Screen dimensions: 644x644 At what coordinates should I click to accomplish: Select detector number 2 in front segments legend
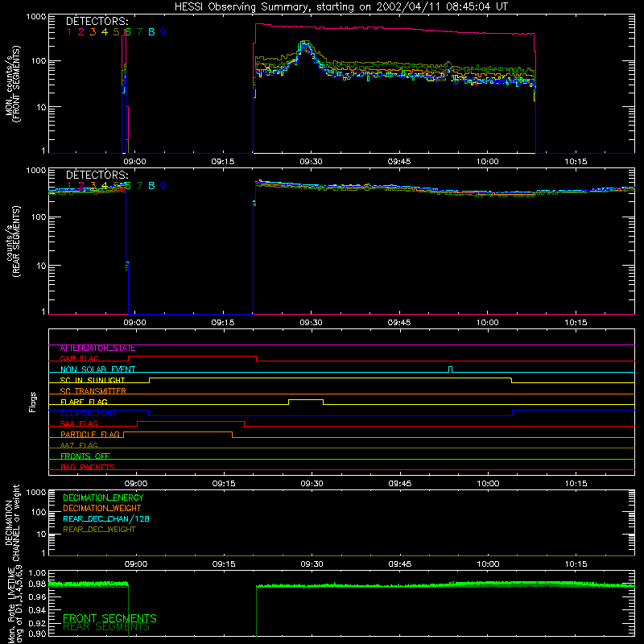click(x=81, y=32)
